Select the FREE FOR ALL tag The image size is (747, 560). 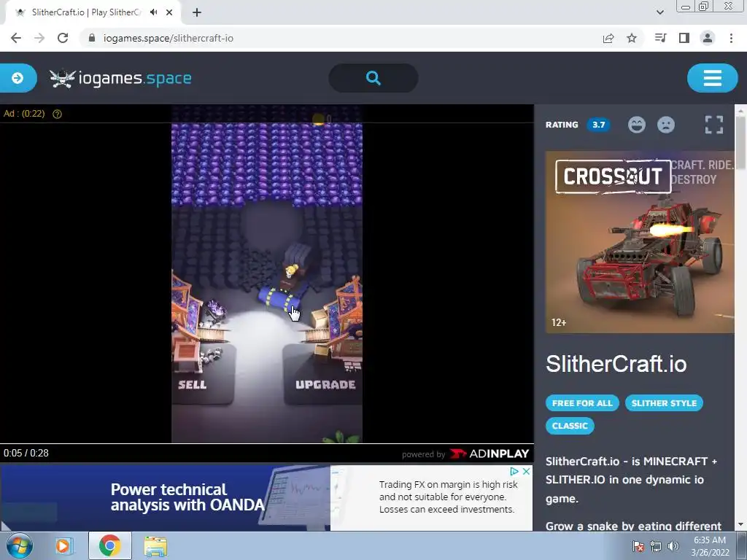[582, 402]
